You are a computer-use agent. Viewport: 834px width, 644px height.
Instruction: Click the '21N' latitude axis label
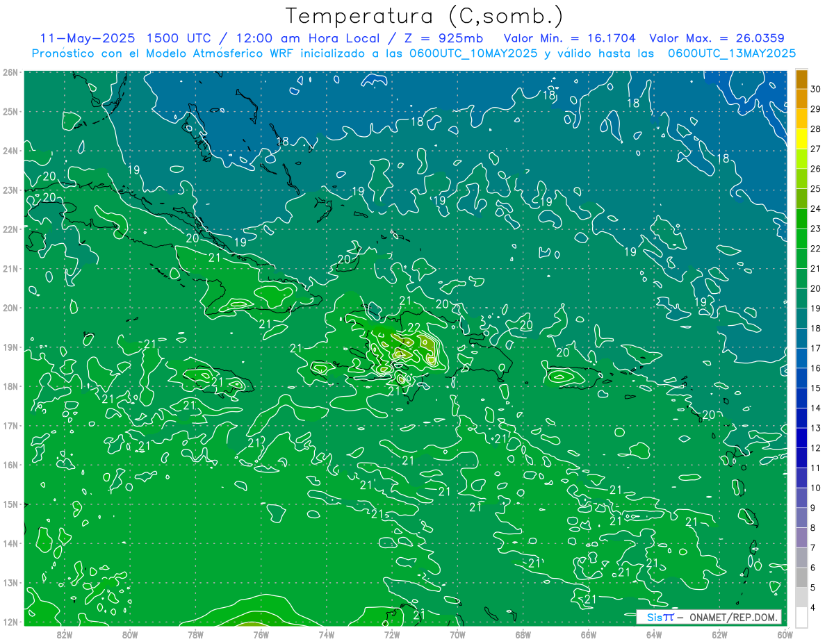tap(10, 268)
